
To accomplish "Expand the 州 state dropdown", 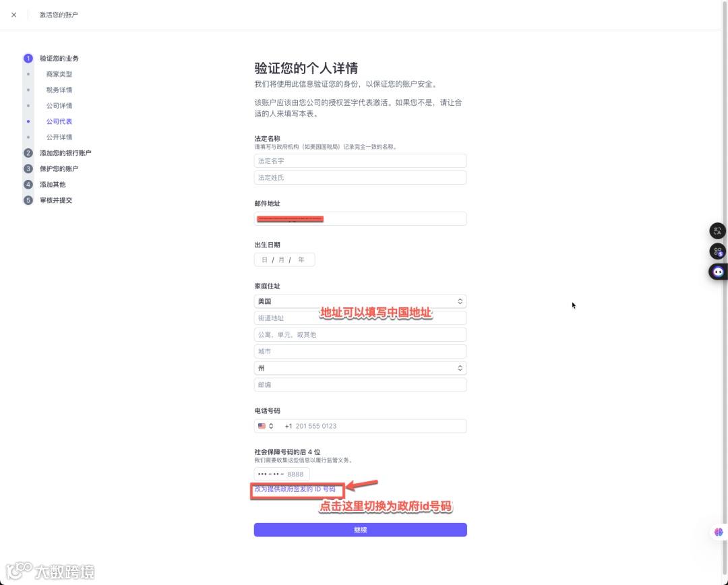I will 360,368.
